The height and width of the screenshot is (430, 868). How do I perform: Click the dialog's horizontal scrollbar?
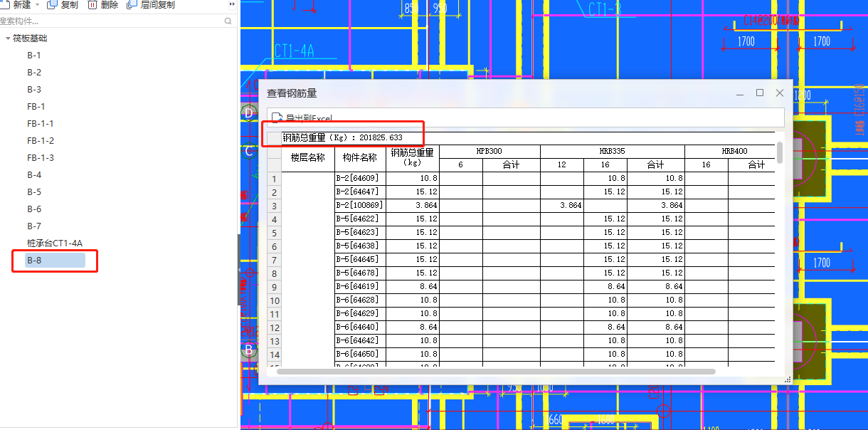tap(496, 372)
